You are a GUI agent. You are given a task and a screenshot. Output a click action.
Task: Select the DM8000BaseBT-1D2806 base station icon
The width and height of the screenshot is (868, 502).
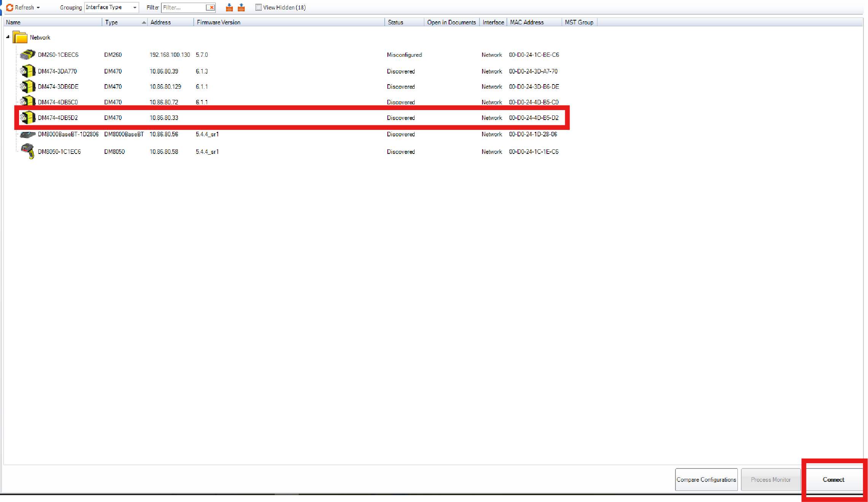(27, 134)
